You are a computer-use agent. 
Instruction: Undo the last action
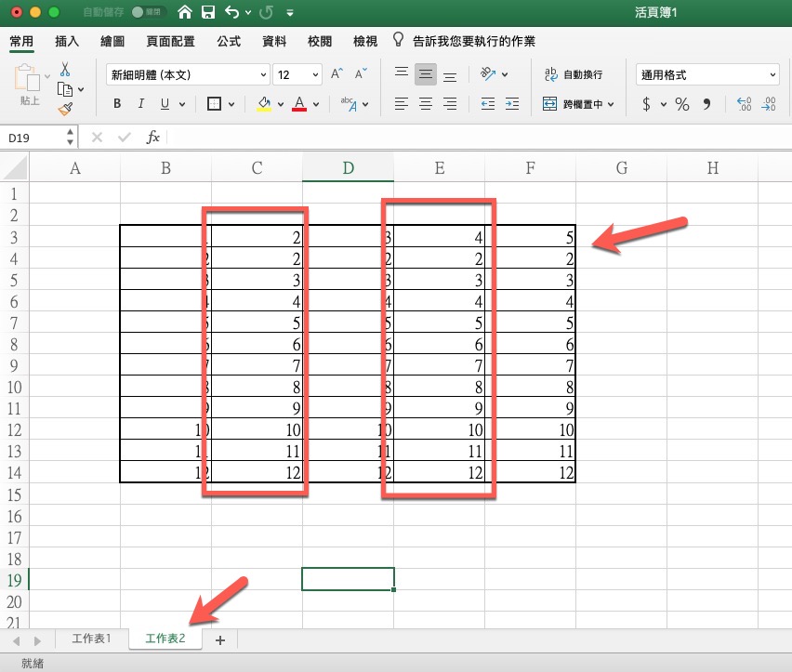click(x=231, y=12)
